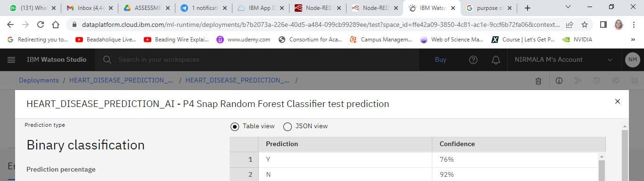Switch to the Gmail Inbox tab
The width and height of the screenshot is (644, 181).
[x=90, y=8]
